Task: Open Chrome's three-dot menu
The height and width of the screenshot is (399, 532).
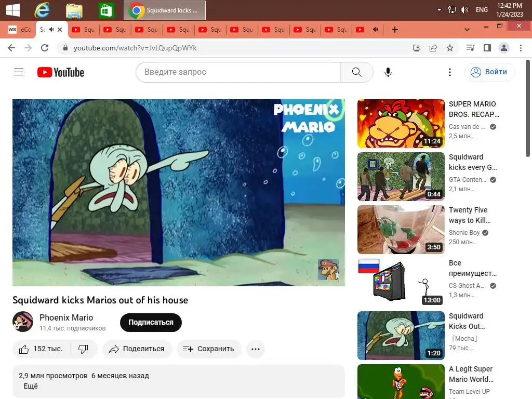Action: tap(521, 48)
